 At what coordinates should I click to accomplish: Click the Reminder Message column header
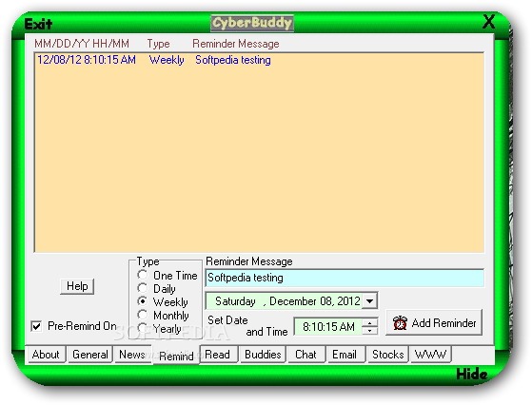click(236, 44)
